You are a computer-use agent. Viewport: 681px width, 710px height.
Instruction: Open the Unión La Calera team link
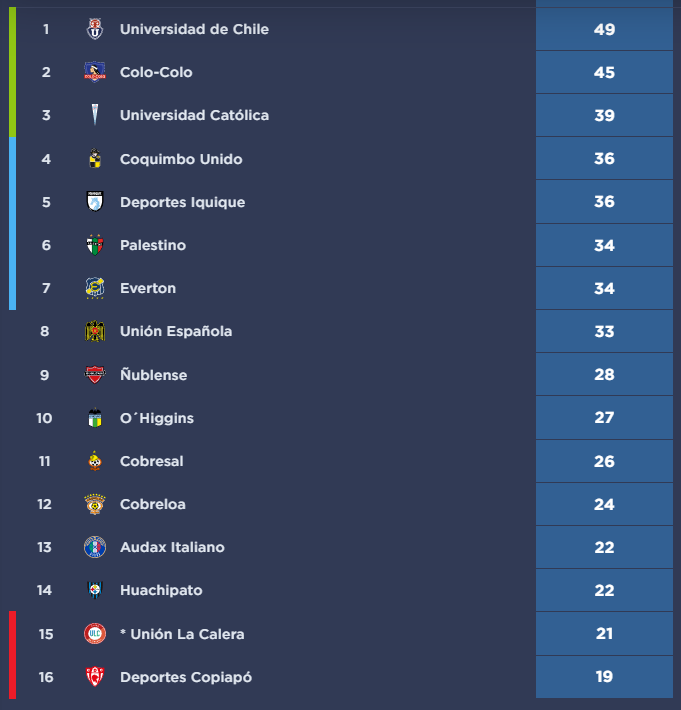(182, 634)
